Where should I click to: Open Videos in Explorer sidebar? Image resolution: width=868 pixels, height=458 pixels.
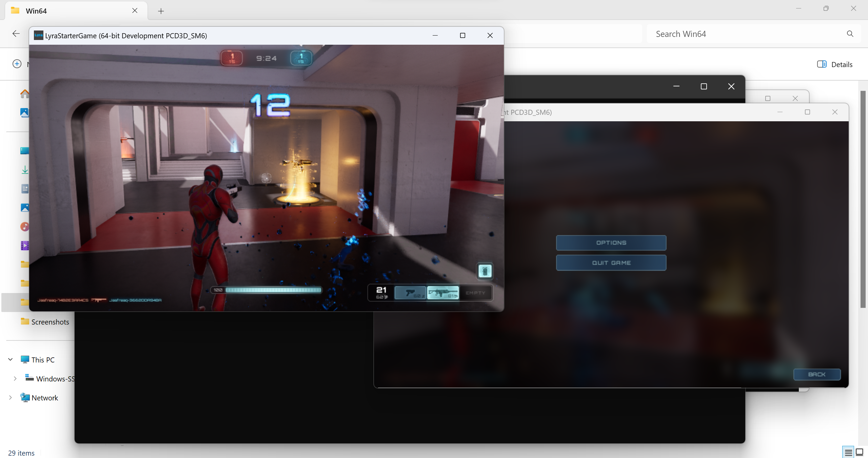tap(25, 246)
